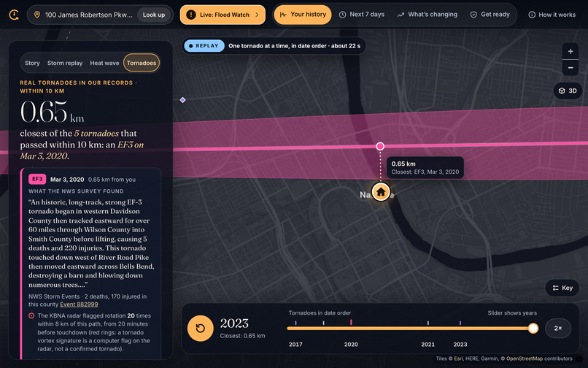588x368 pixels.
Task: Toggle the 3D map view
Action: (568, 91)
